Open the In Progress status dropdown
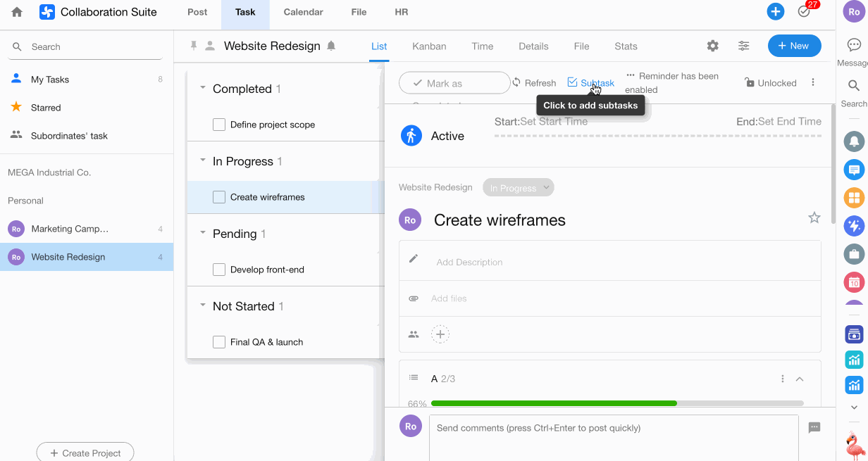 [518, 188]
